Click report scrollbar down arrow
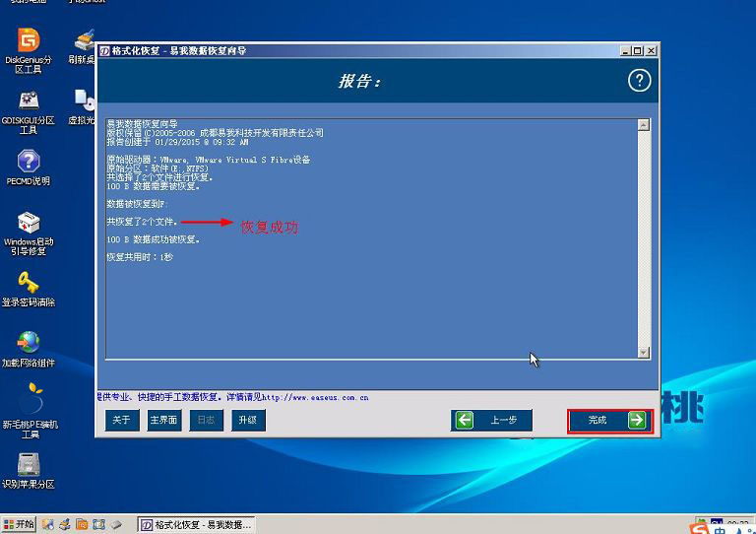Viewport: 756px width, 534px height. tap(644, 352)
